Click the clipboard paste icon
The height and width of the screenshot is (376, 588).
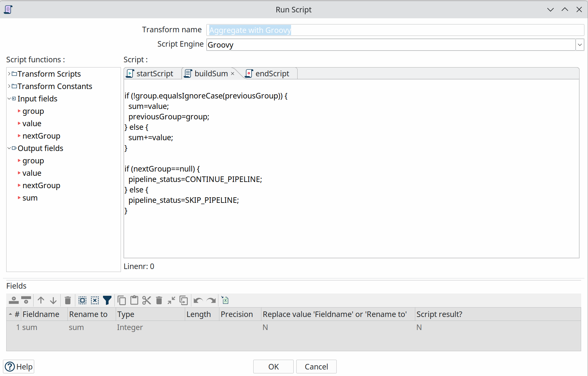tap(134, 300)
